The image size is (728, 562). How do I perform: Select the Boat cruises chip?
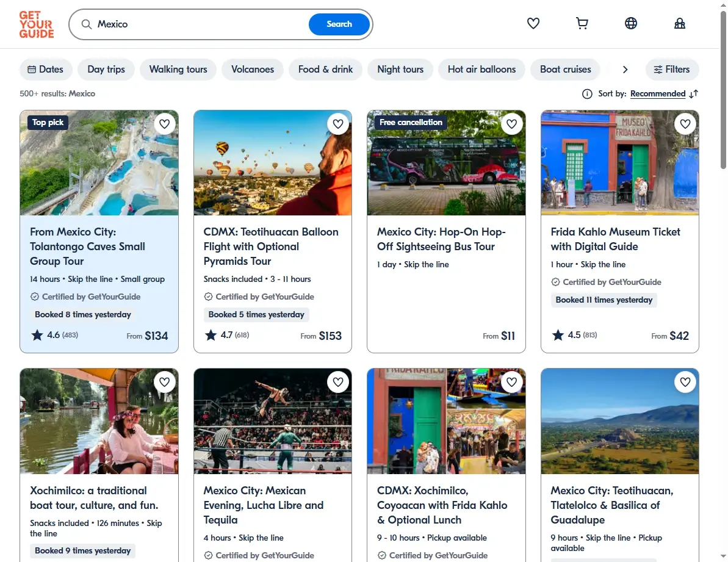[565, 70]
